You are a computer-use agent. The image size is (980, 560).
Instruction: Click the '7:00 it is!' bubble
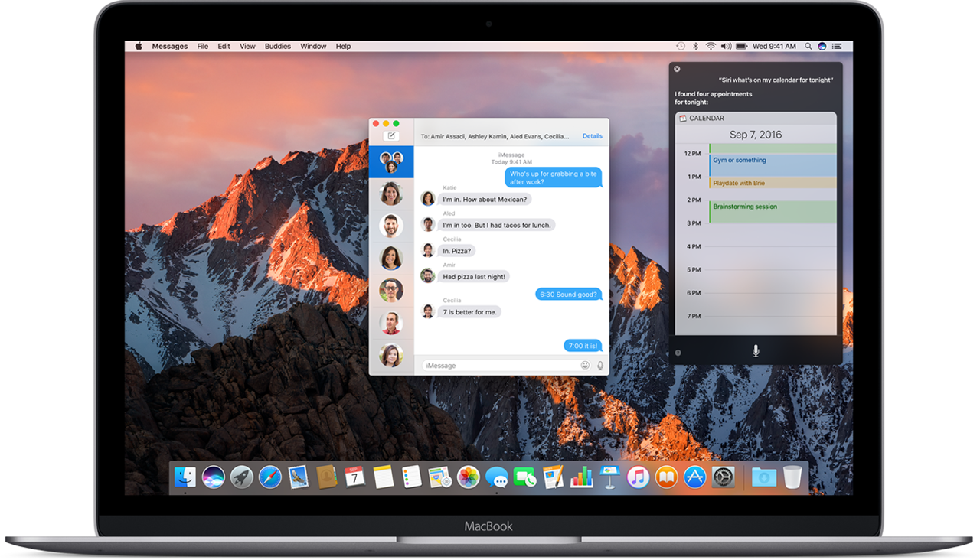click(583, 346)
